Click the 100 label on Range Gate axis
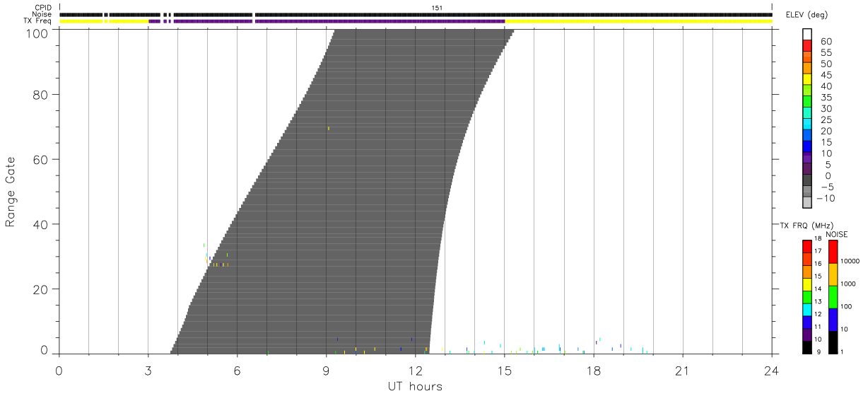Screen dimensions: 868x401 click(36, 33)
